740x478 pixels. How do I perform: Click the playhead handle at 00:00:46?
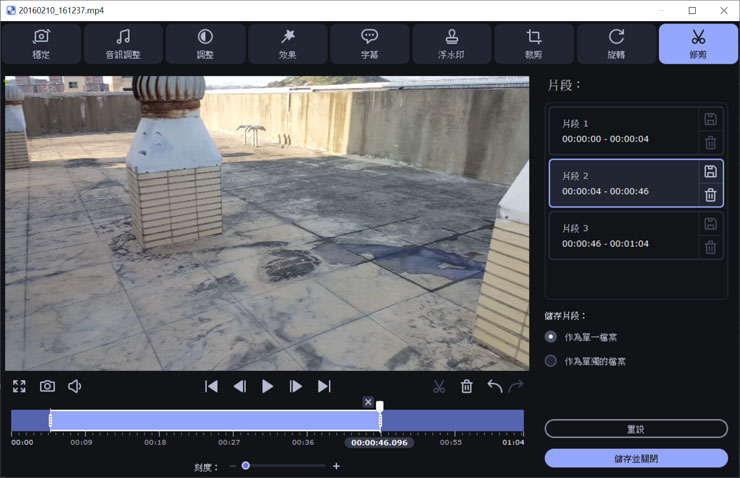coord(380,406)
